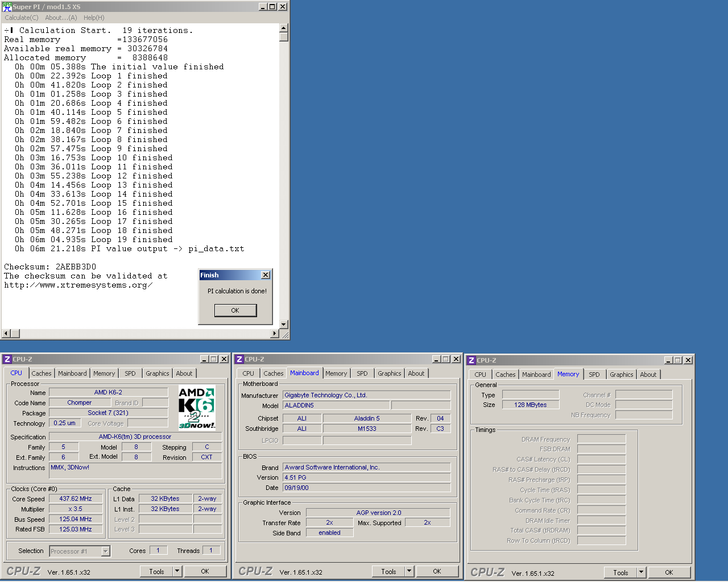Screen dimensions: 728x582
Task: Select the Mainboard tab in the first CPU-Z window
Action: click(72, 373)
